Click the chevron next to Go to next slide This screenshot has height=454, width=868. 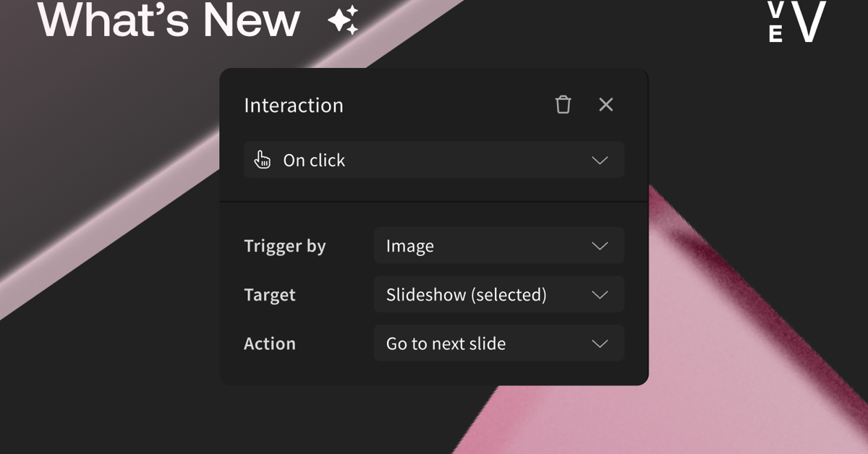point(600,343)
